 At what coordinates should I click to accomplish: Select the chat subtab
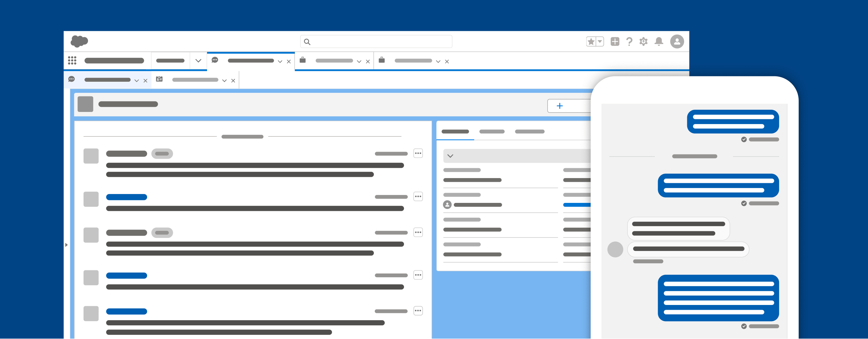pos(107,80)
